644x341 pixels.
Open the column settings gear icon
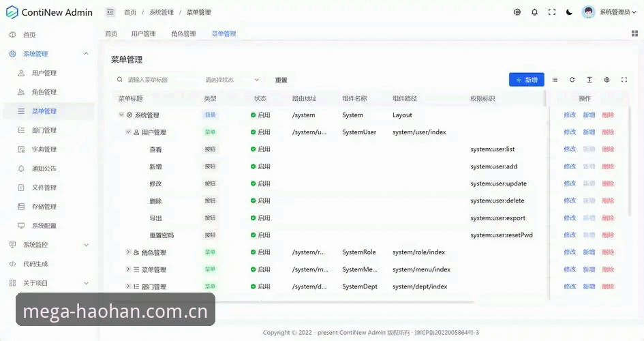(x=607, y=80)
